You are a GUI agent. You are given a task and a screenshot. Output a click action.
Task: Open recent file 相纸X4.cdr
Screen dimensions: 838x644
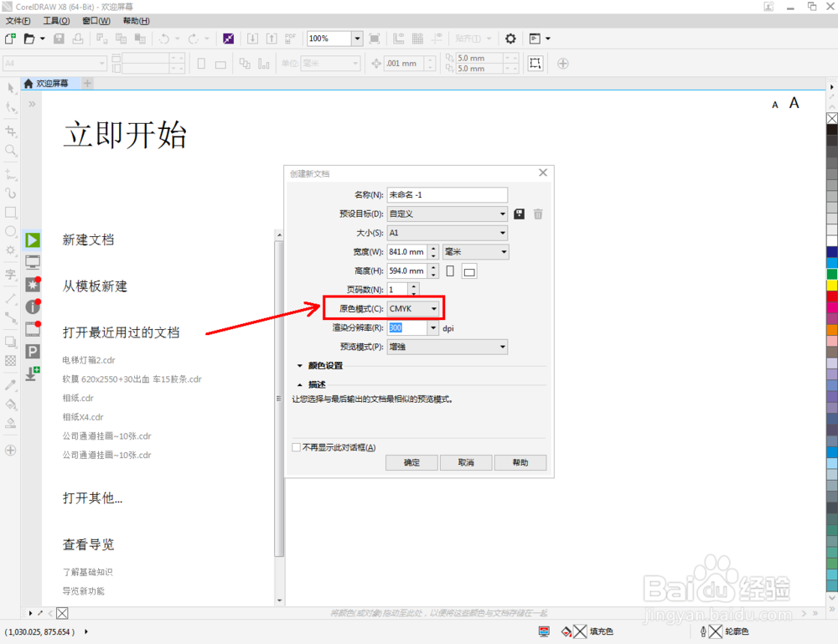83,417
